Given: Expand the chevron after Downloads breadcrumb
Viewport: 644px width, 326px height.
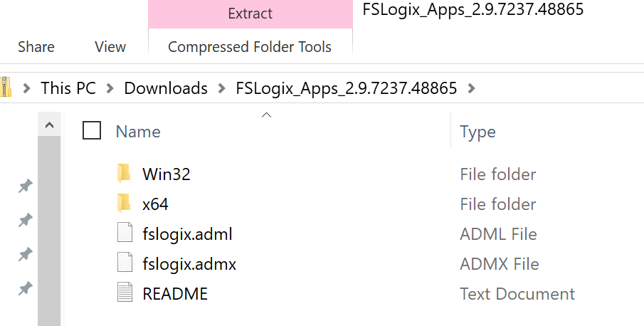Looking at the screenshot, I should (x=222, y=88).
